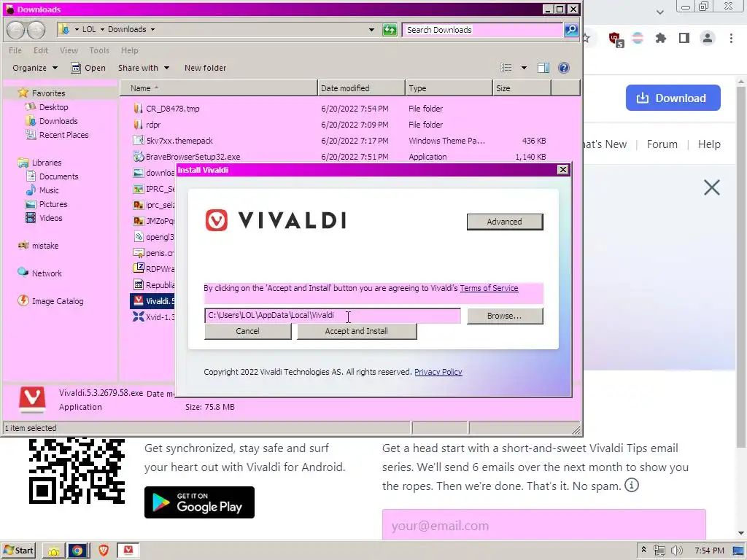The width and height of the screenshot is (747, 560).
Task: Sort files by the Name column
Action: [x=218, y=88]
